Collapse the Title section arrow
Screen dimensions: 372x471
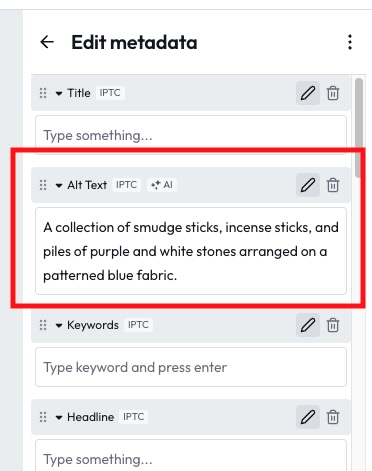click(x=59, y=93)
